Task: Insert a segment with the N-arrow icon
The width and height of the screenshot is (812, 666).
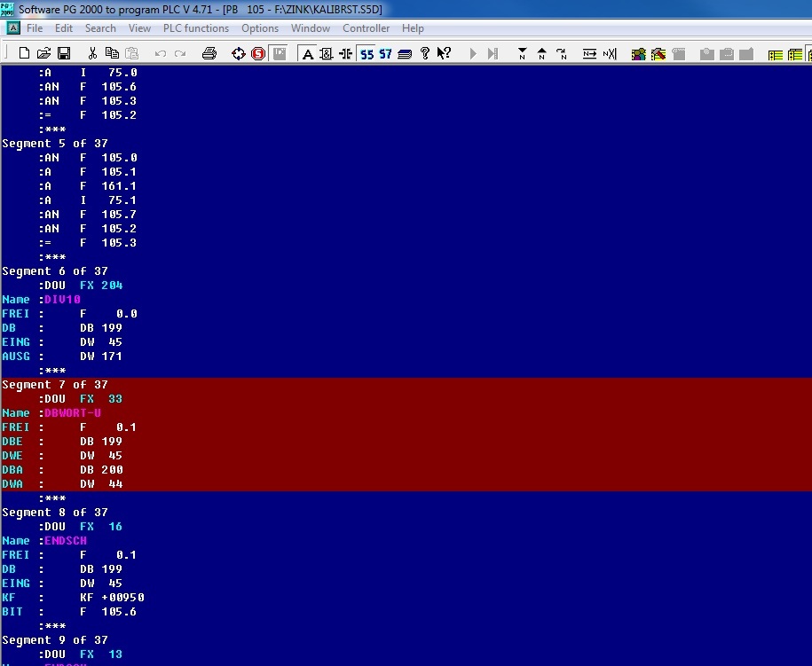Action: 589,53
